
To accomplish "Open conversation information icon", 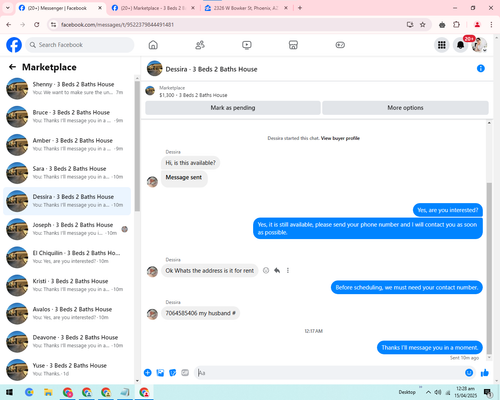I will [481, 68].
